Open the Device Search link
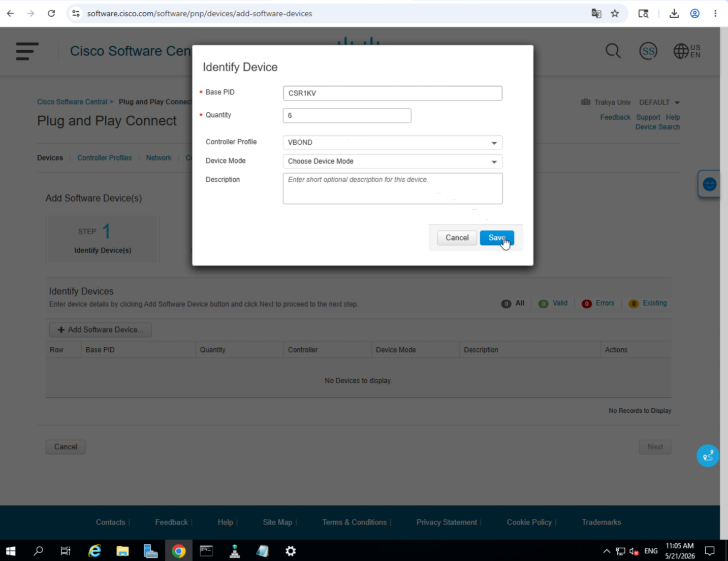 pos(657,127)
